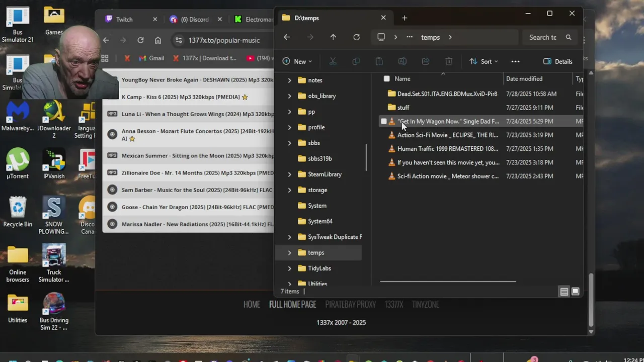Switch to the details list view icon
The width and height of the screenshot is (644, 362).
pyautogui.click(x=564, y=292)
